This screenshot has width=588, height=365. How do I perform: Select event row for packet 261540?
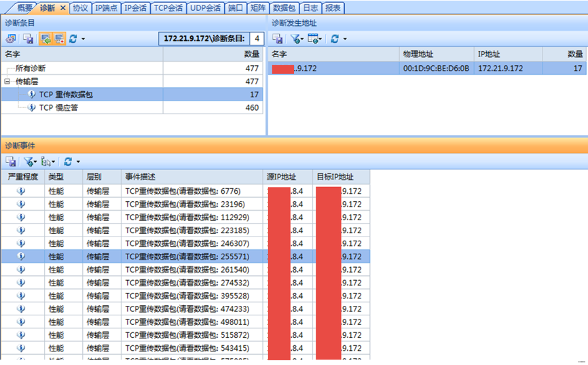[185, 270]
